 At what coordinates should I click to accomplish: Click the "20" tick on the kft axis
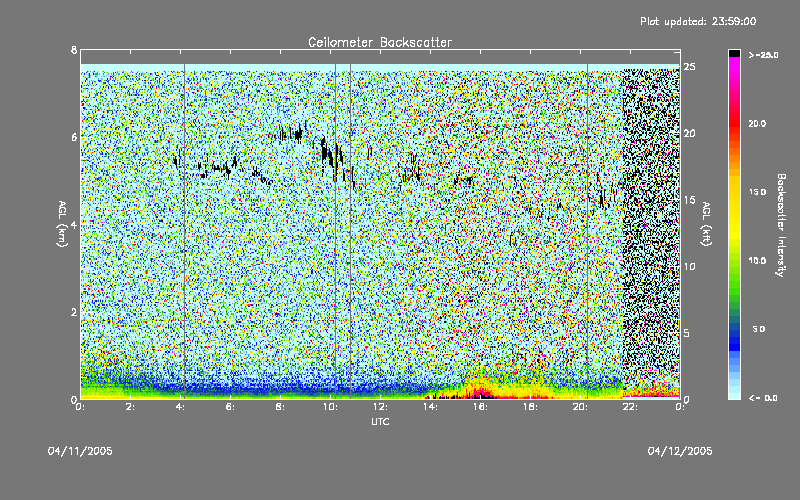point(689,133)
